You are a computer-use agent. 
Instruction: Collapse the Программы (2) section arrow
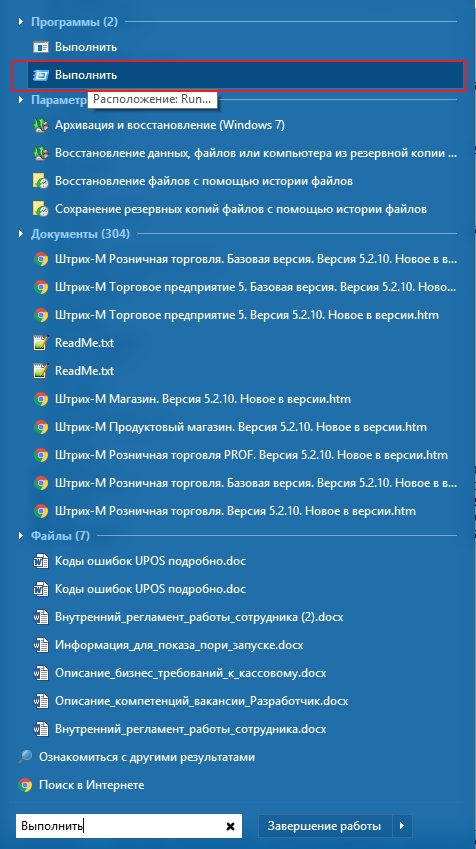(x=21, y=22)
